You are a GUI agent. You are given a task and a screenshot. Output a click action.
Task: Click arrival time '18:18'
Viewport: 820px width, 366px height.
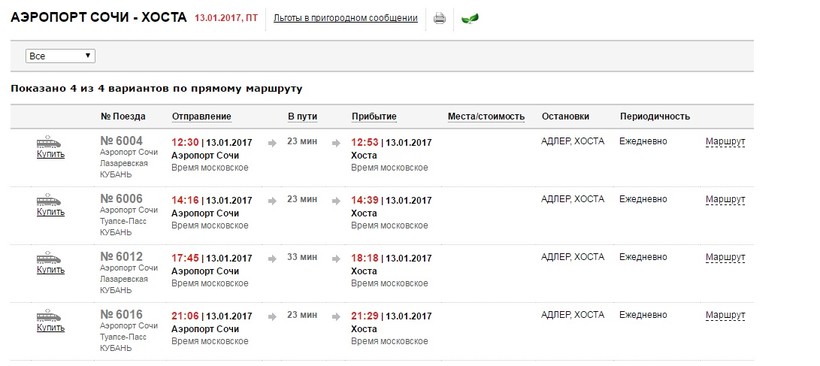tap(365, 259)
